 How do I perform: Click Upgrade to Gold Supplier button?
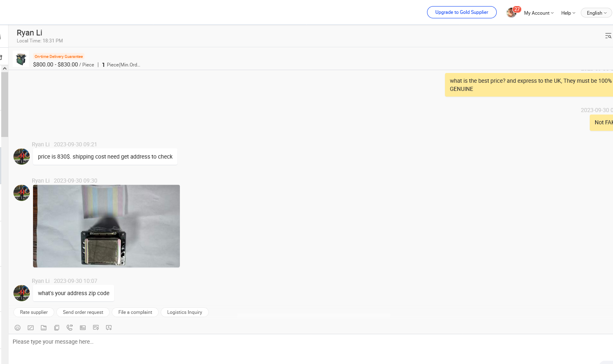462,12
